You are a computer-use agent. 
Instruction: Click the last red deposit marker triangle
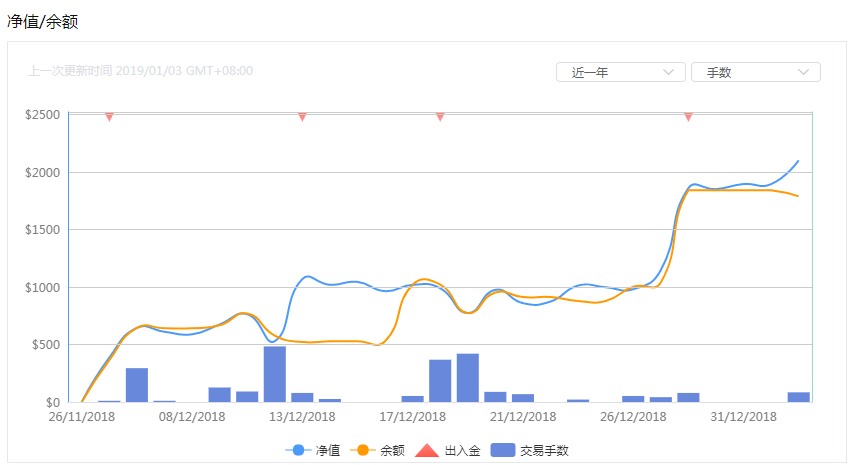coord(688,117)
